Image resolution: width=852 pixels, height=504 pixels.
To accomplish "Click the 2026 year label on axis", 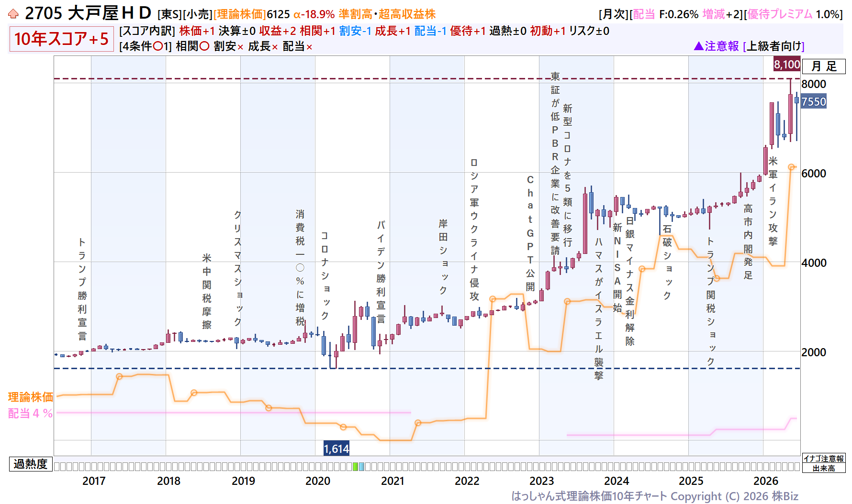I will click(766, 481).
